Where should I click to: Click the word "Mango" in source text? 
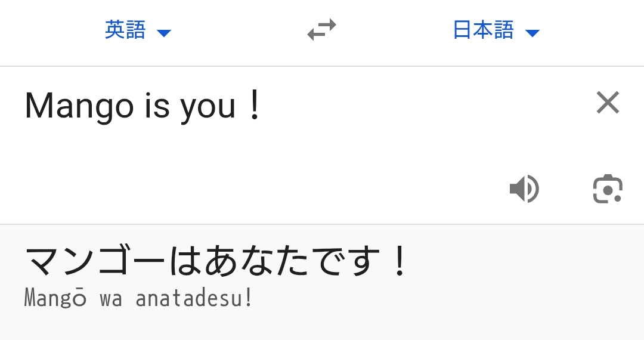(79, 106)
